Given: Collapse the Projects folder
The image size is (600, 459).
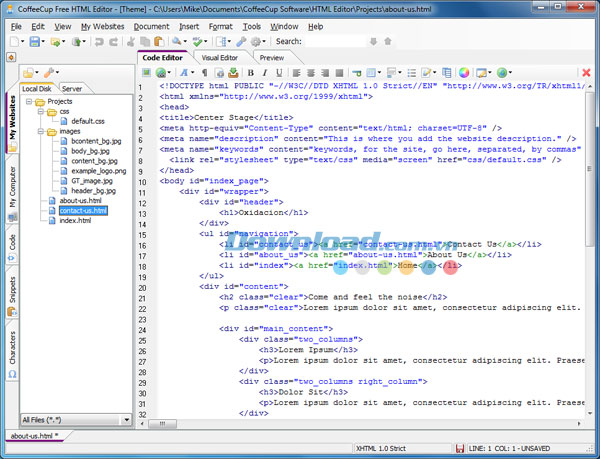Looking at the screenshot, I should tap(29, 101).
